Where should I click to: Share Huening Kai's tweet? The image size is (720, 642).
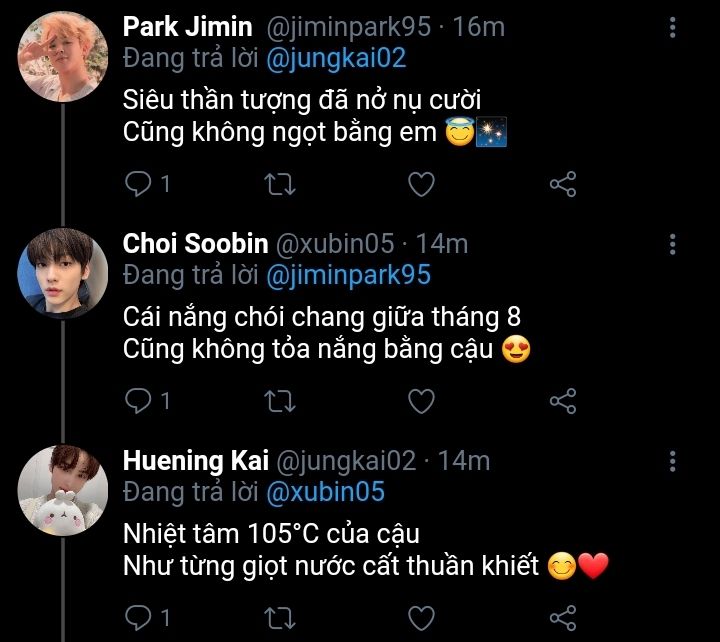click(563, 617)
